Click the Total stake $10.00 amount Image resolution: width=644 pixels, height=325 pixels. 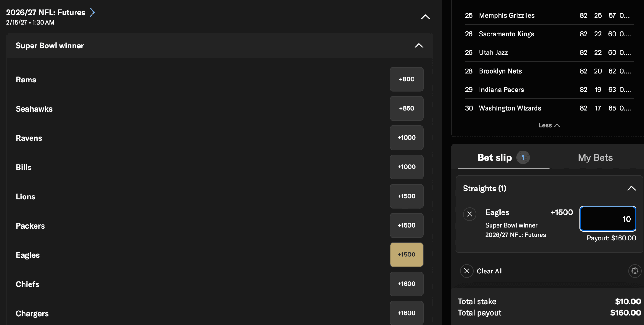click(x=628, y=301)
